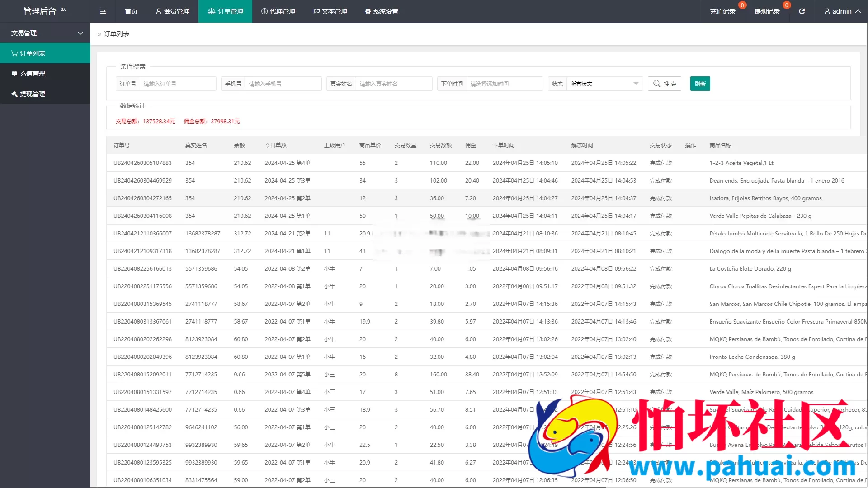Image resolution: width=868 pixels, height=488 pixels.
Task: Expand the admin user menu
Action: (842, 11)
